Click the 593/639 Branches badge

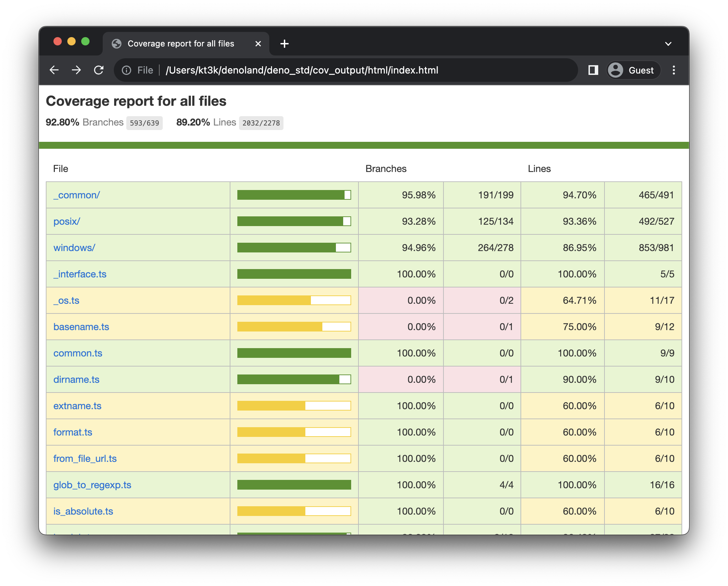click(145, 123)
